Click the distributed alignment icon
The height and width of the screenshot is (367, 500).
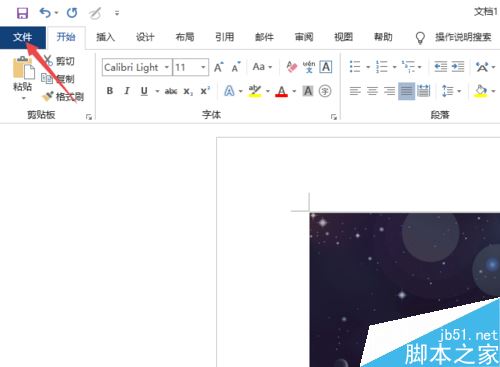[x=424, y=91]
